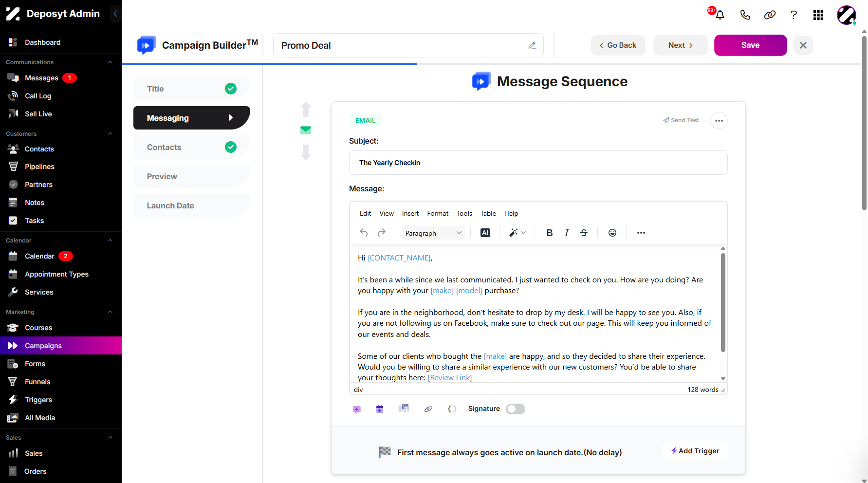Redo the last edit
Viewport: 868px width, 483px height.
[x=382, y=233]
